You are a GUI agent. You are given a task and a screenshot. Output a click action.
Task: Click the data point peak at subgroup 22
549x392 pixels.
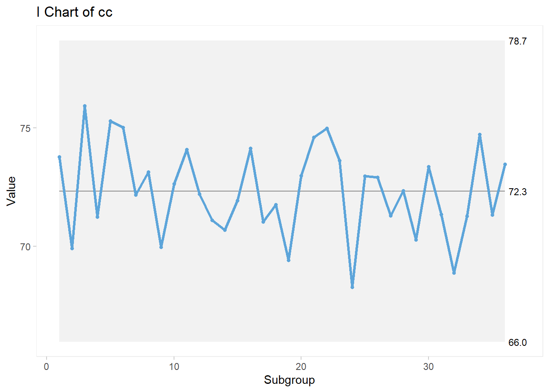point(327,129)
